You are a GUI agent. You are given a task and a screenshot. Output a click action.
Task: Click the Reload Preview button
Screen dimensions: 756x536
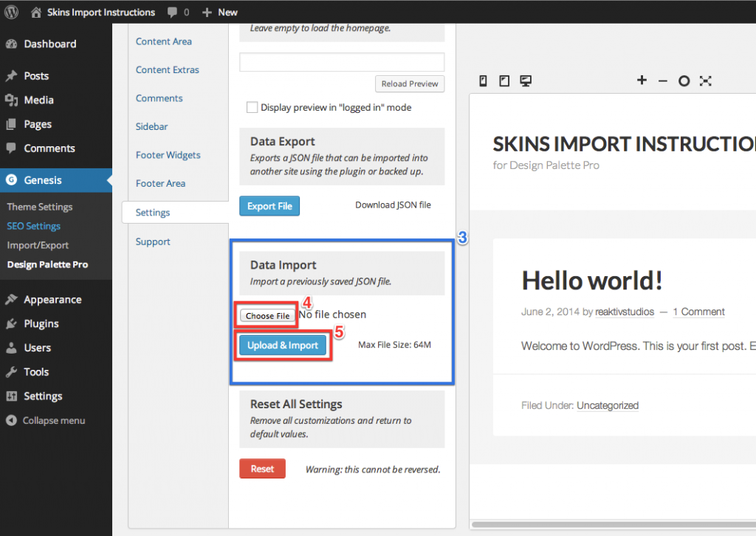410,84
